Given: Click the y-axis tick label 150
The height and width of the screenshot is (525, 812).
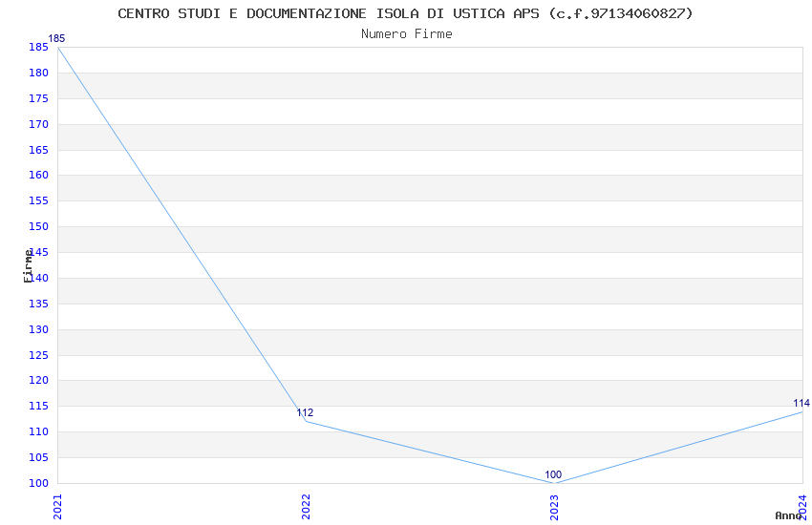Looking at the screenshot, I should pyautogui.click(x=38, y=226).
